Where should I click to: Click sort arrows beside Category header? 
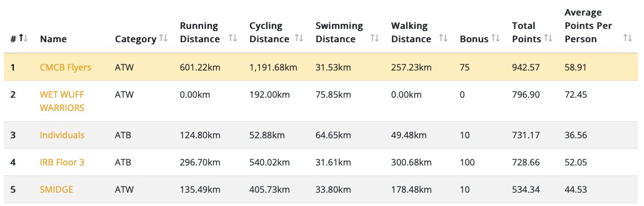click(164, 38)
